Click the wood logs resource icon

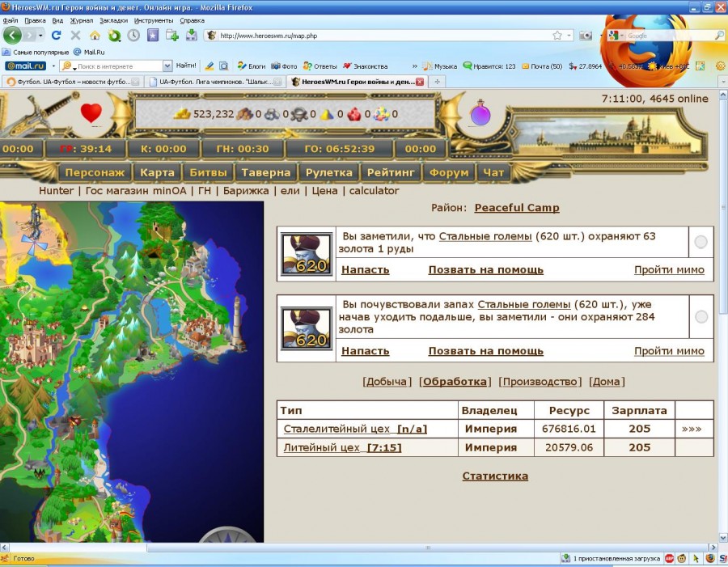pos(244,114)
